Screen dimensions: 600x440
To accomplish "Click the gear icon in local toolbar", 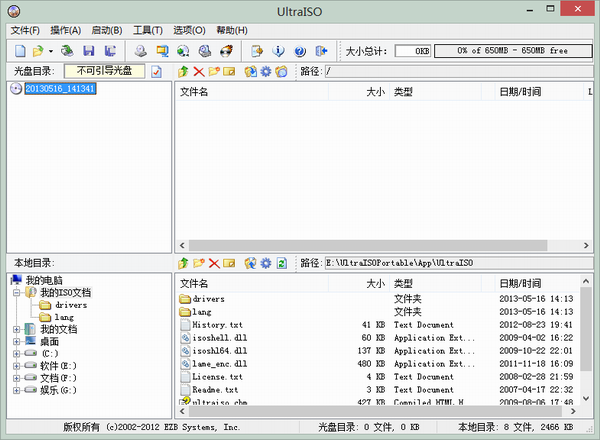I will (266, 263).
